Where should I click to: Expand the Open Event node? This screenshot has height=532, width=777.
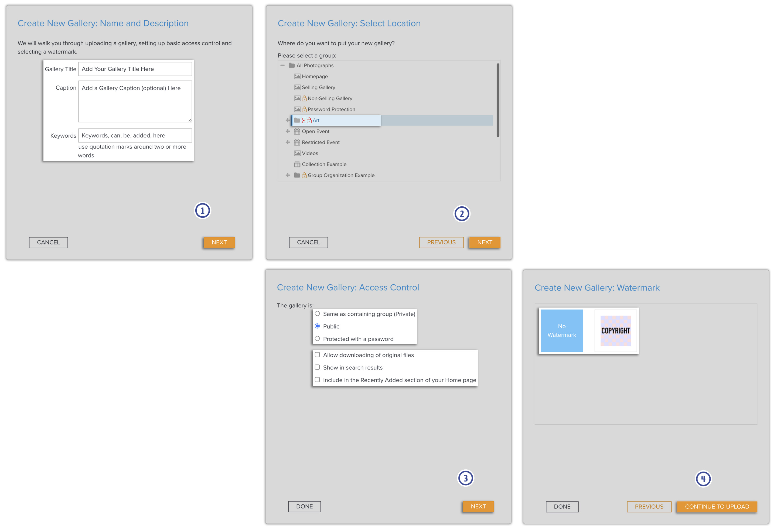point(288,131)
